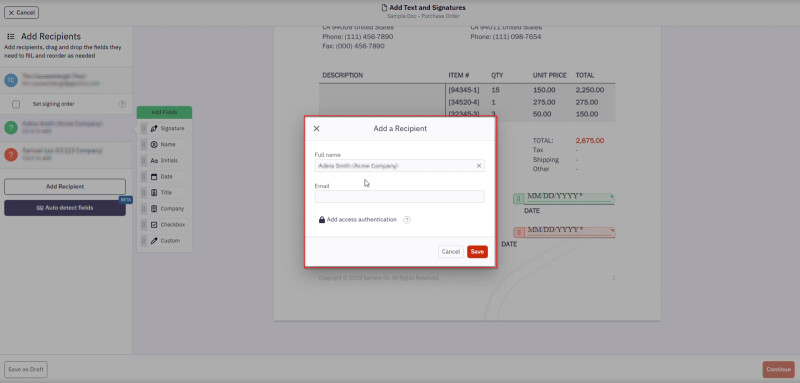Choose the Company building icon
Viewport: 800px width, 383px height.
[x=154, y=209]
